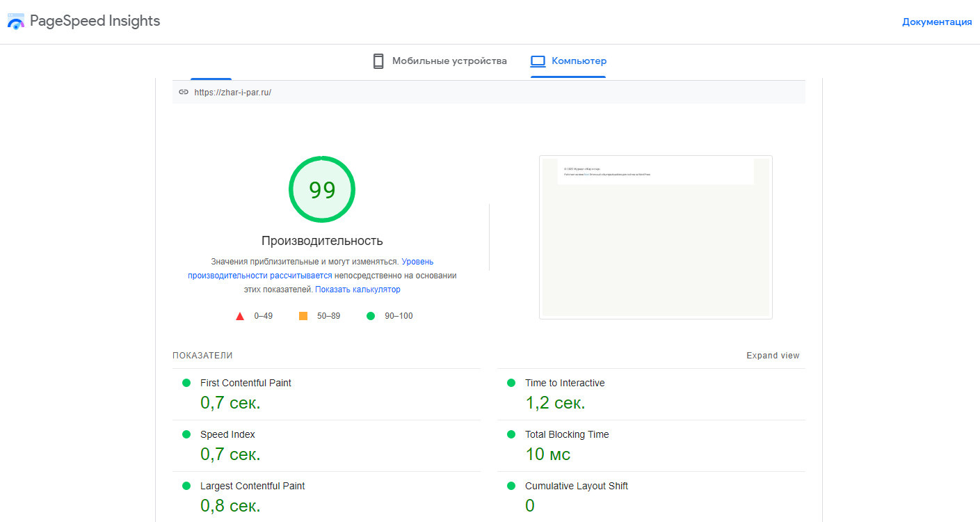This screenshot has height=522, width=980.
Task: Open the Документация link
Action: coord(936,22)
